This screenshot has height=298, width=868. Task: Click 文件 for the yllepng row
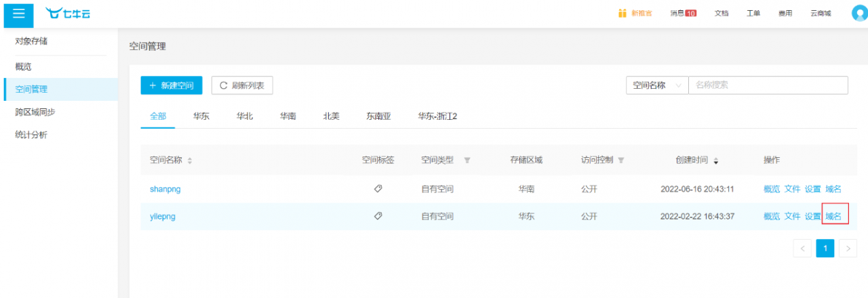point(793,216)
